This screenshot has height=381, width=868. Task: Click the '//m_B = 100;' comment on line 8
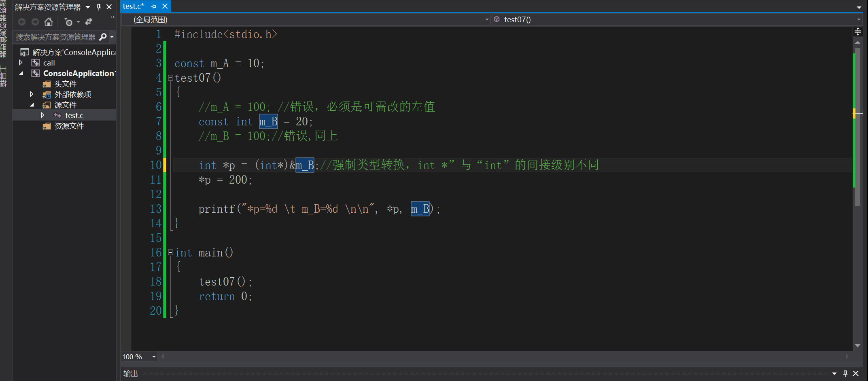tap(268, 136)
